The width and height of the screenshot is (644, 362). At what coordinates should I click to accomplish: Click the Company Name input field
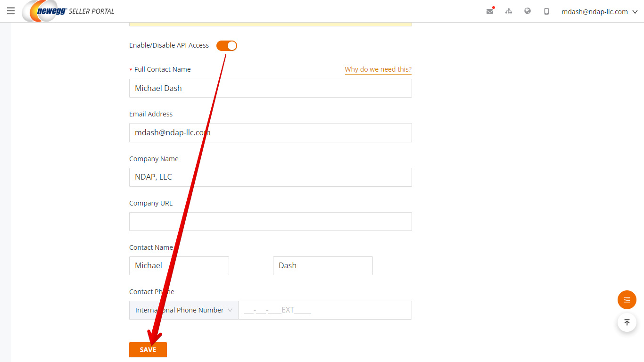(x=271, y=177)
